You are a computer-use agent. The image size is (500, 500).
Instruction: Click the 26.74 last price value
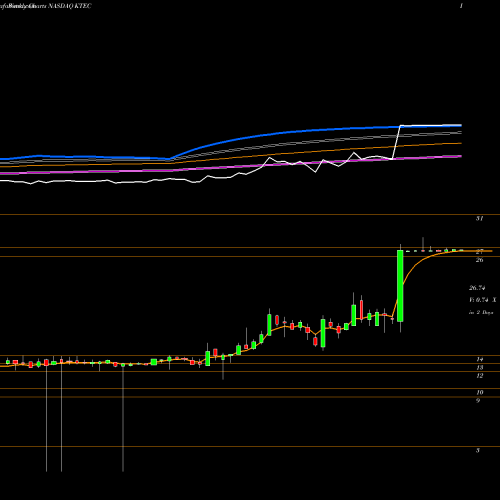[477, 288]
